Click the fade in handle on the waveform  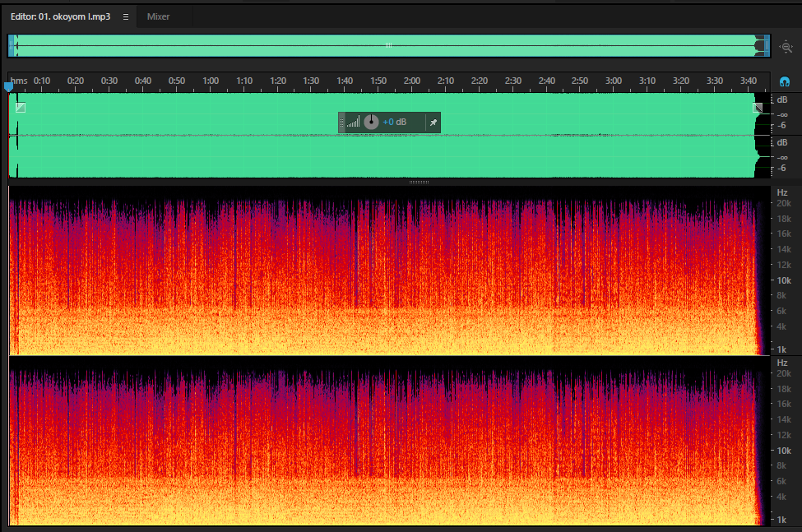point(21,108)
